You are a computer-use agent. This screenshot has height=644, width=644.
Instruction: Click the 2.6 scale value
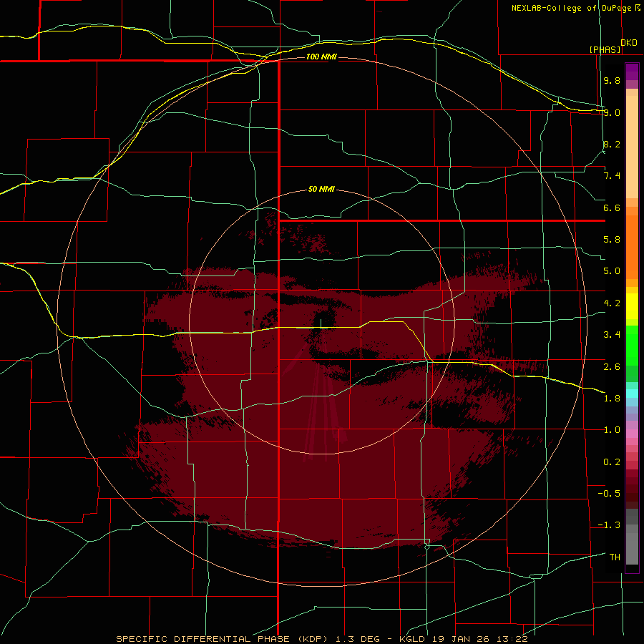612,367
